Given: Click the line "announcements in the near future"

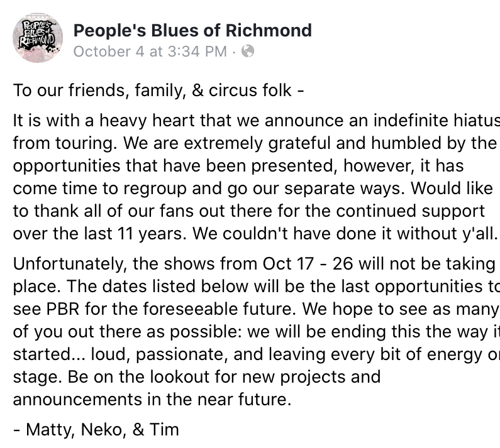Looking at the screenshot, I should [x=152, y=400].
